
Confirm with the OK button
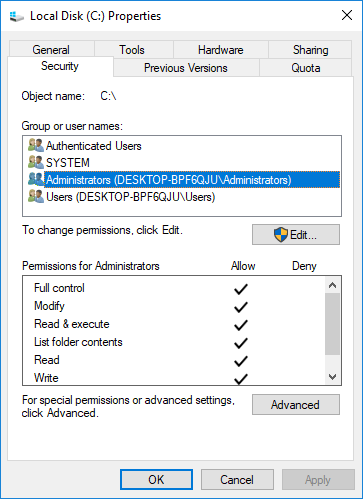156,480
